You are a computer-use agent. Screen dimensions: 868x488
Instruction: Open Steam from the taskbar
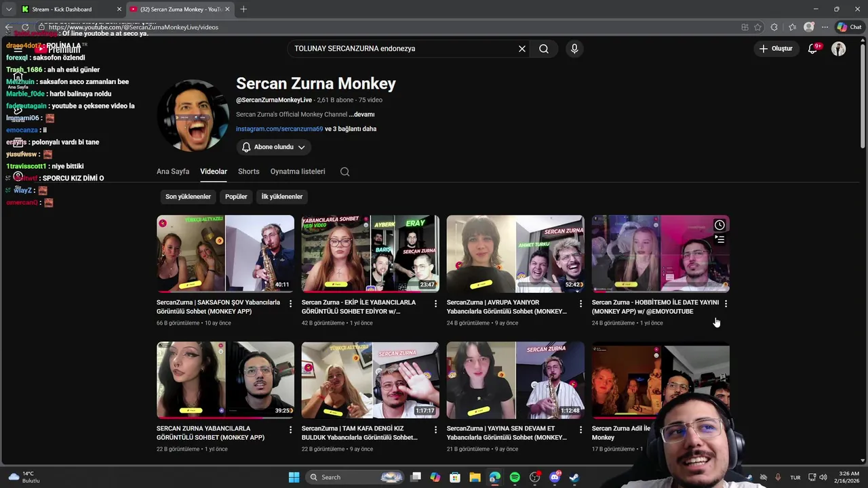click(574, 477)
